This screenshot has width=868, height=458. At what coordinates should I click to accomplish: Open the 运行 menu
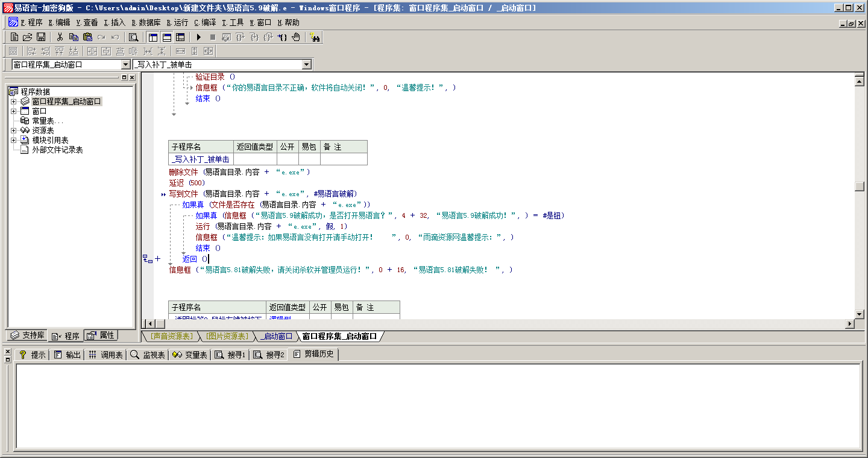pos(177,22)
